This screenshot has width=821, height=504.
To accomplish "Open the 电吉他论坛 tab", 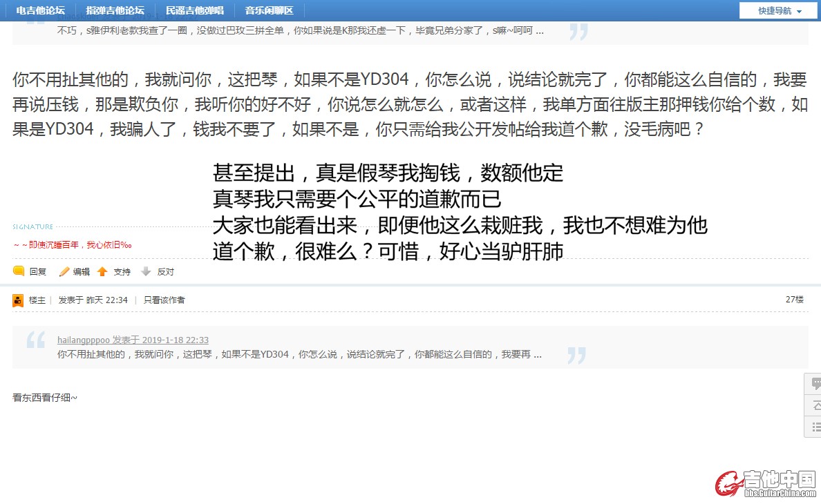I will (x=41, y=10).
